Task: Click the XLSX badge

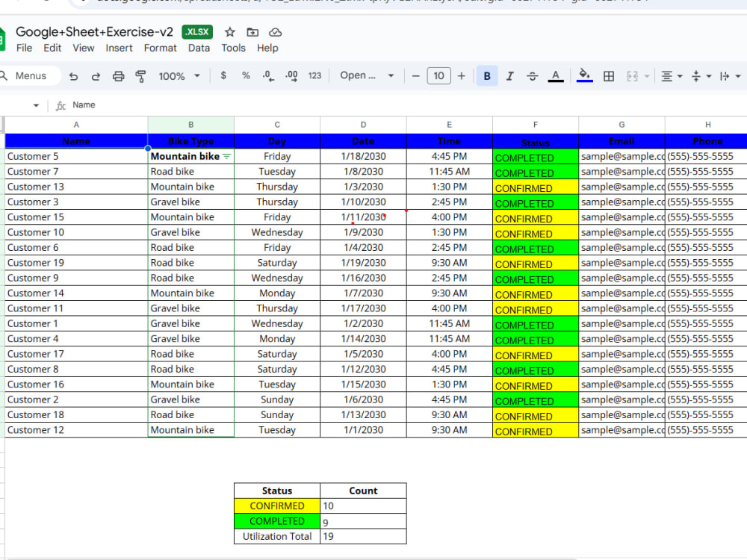Action: pos(197,32)
